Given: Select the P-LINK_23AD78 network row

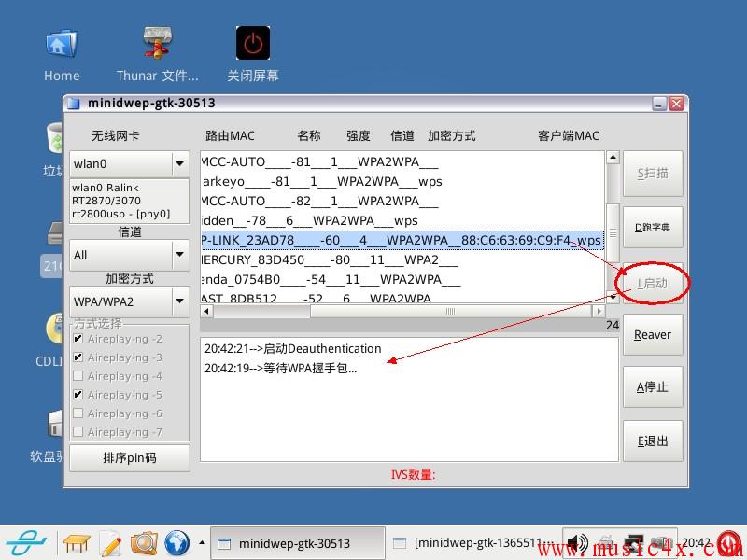Looking at the screenshot, I should pyautogui.click(x=402, y=240).
